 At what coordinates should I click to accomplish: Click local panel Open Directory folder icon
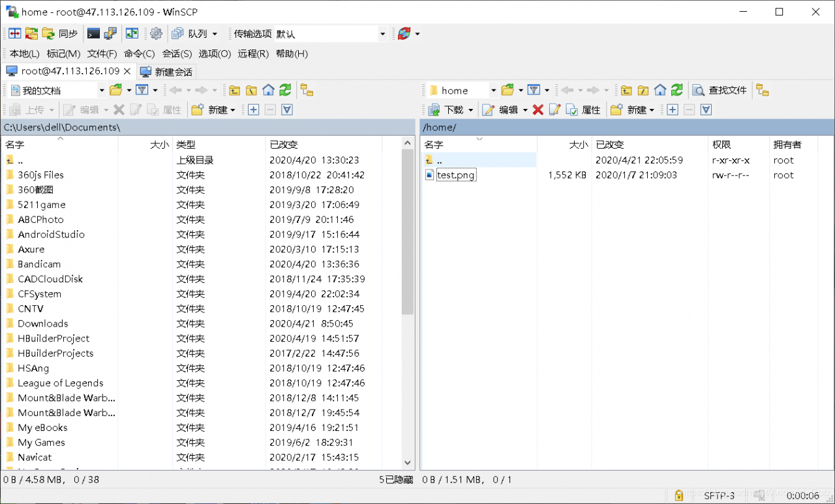click(116, 90)
